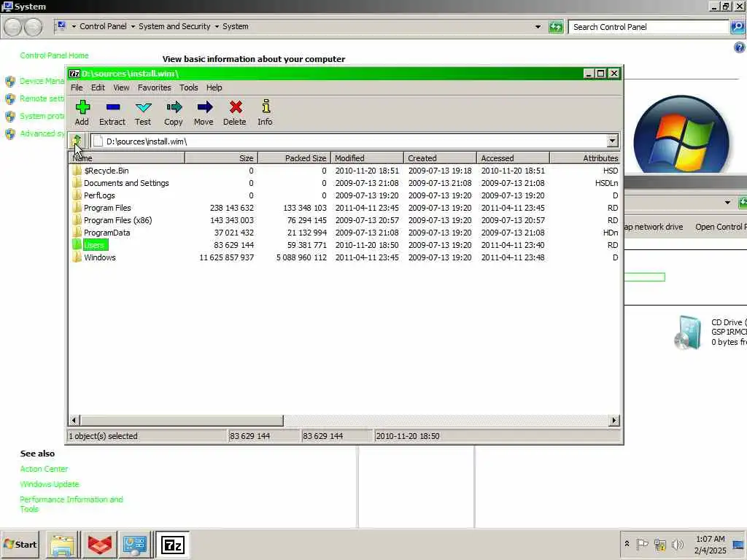
Task: Select the $Recycle.Bin folder icon
Action: 77,171
